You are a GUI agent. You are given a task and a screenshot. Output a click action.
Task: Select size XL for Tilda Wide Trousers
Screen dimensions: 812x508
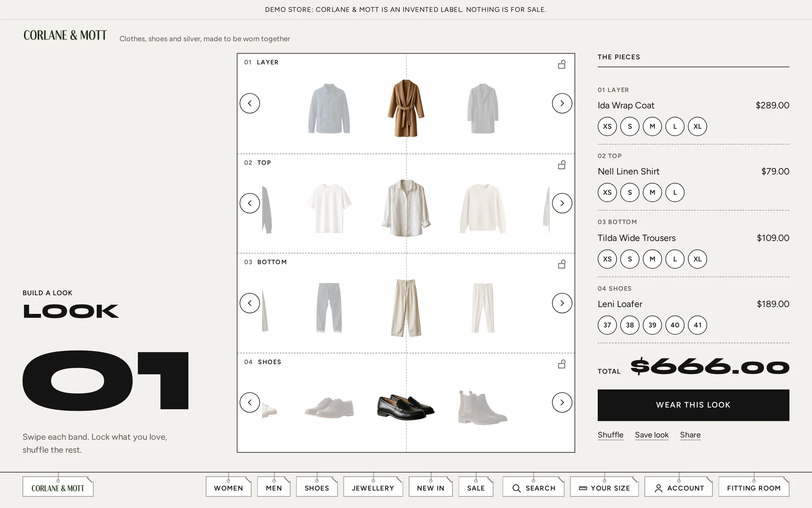point(697,259)
